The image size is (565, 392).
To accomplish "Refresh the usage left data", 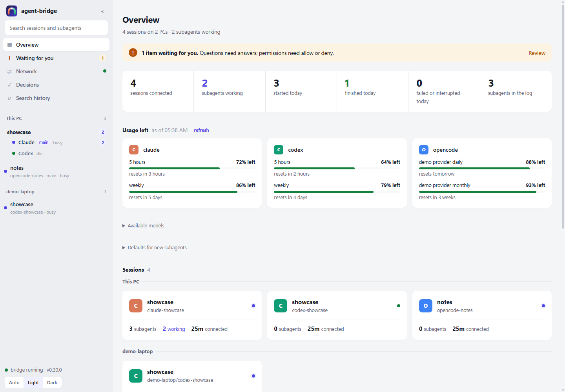I will tap(201, 130).
